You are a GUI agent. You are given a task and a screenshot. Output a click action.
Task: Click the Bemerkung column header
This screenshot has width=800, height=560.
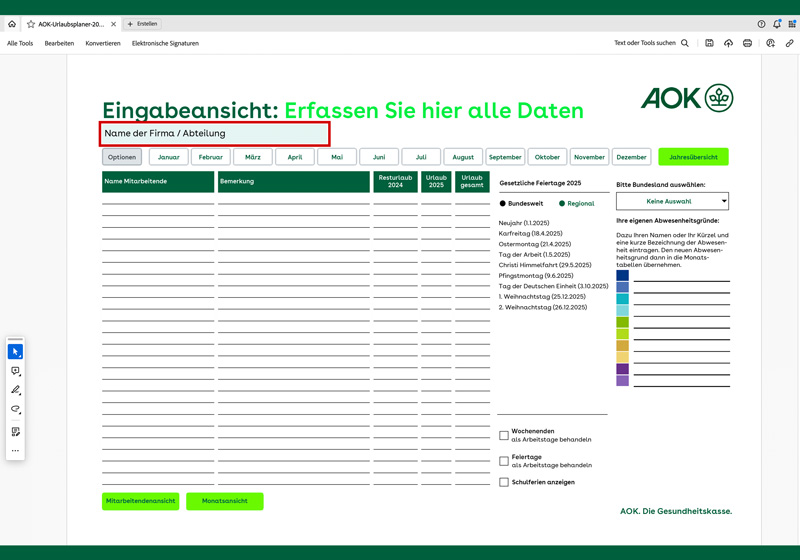click(x=294, y=182)
